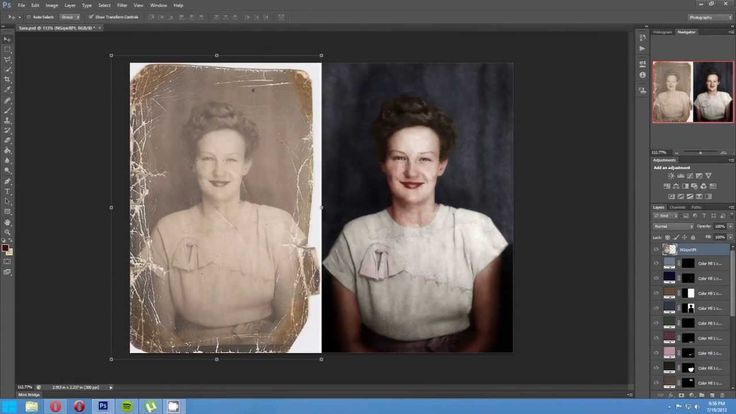Open the Filter menu
This screenshot has height=414, width=736.
pyautogui.click(x=122, y=5)
